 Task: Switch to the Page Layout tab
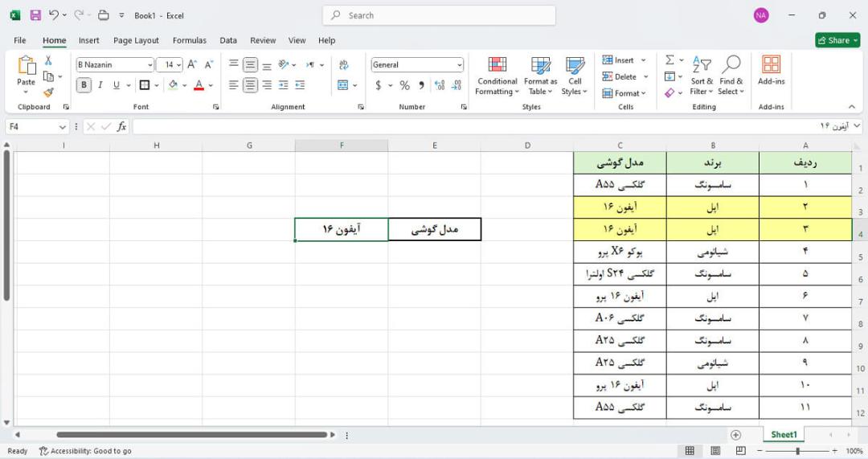coord(136,40)
